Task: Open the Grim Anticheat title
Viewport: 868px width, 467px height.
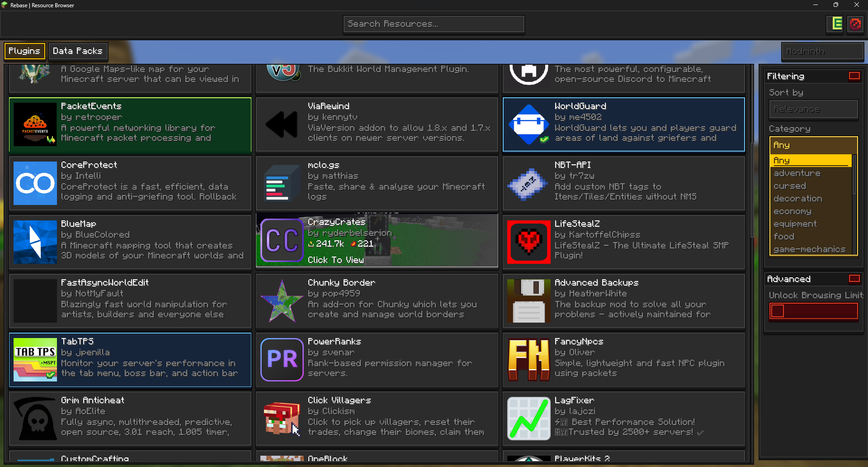Action: point(92,400)
